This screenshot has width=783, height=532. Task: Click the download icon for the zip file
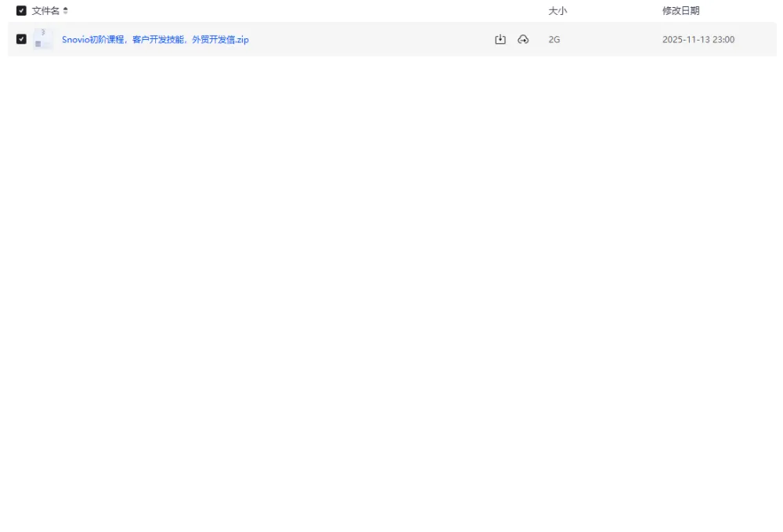[x=500, y=38]
